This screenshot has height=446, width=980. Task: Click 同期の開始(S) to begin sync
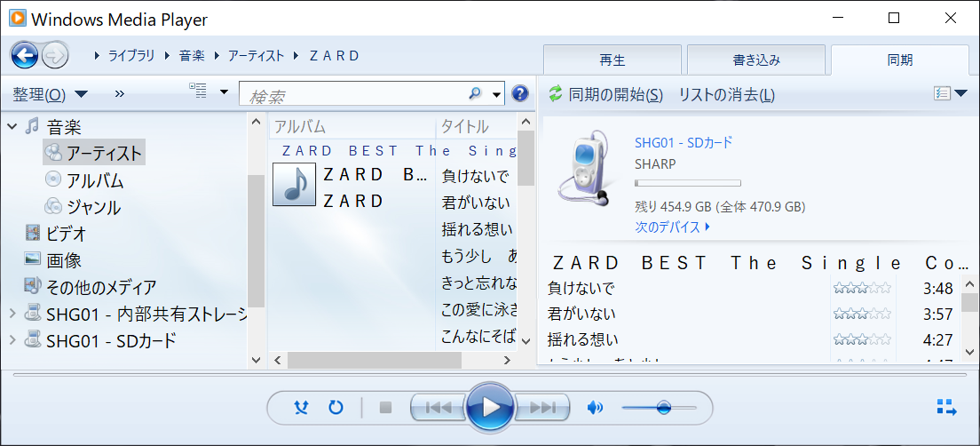pos(605,94)
